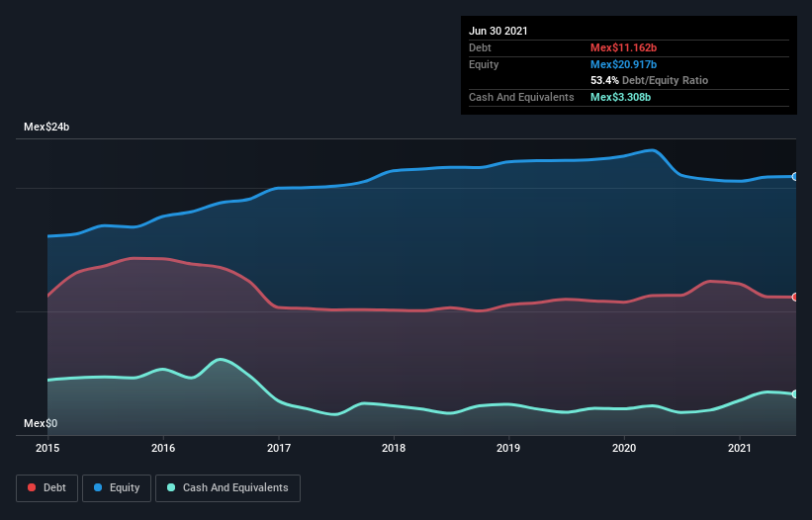Click the 2020 x-axis label
Image resolution: width=812 pixels, height=520 pixels.
(x=624, y=448)
